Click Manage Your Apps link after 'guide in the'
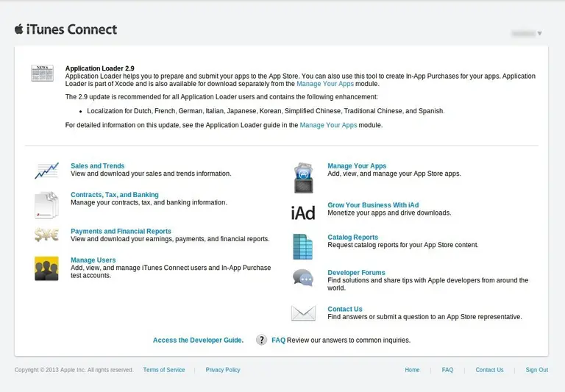 pyautogui.click(x=328, y=125)
